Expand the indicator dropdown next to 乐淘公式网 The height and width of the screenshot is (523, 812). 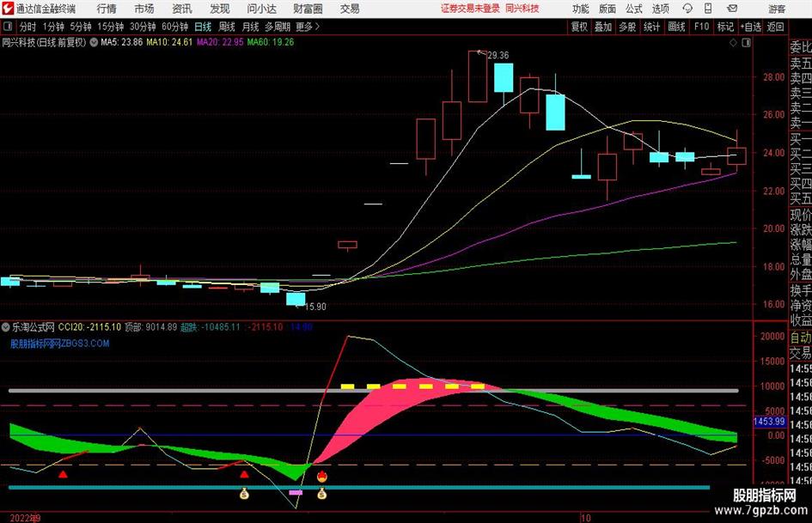pyautogui.click(x=6, y=327)
